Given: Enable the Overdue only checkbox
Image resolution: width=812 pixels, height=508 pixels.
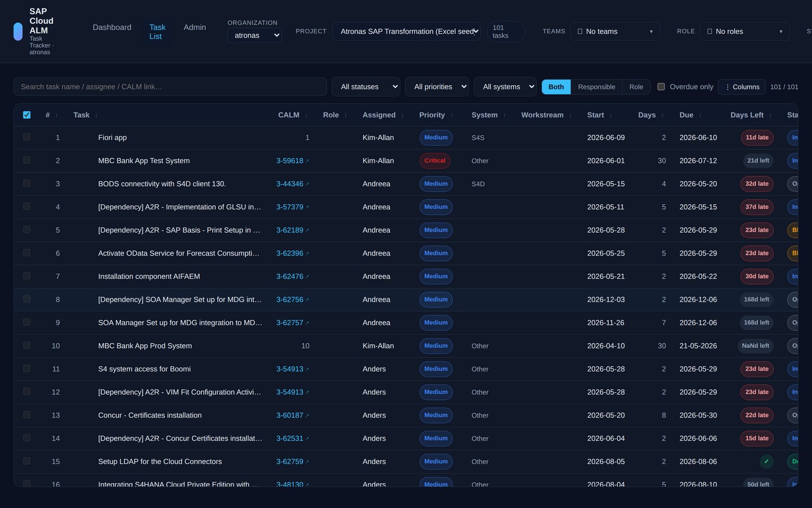Looking at the screenshot, I should (661, 87).
